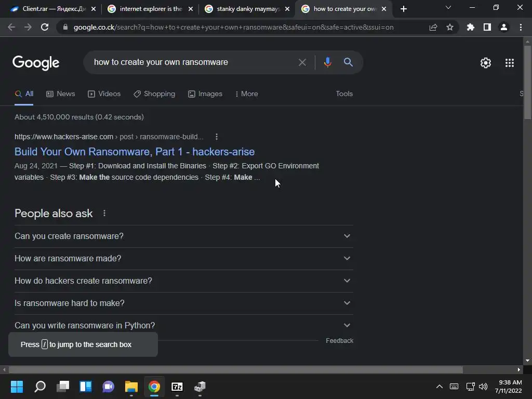This screenshot has height=399, width=532.
Task: Select the Images search filter
Action: tap(205, 94)
